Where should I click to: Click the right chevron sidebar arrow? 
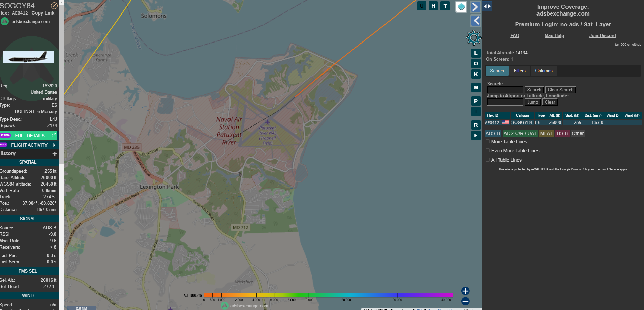pyautogui.click(x=476, y=7)
